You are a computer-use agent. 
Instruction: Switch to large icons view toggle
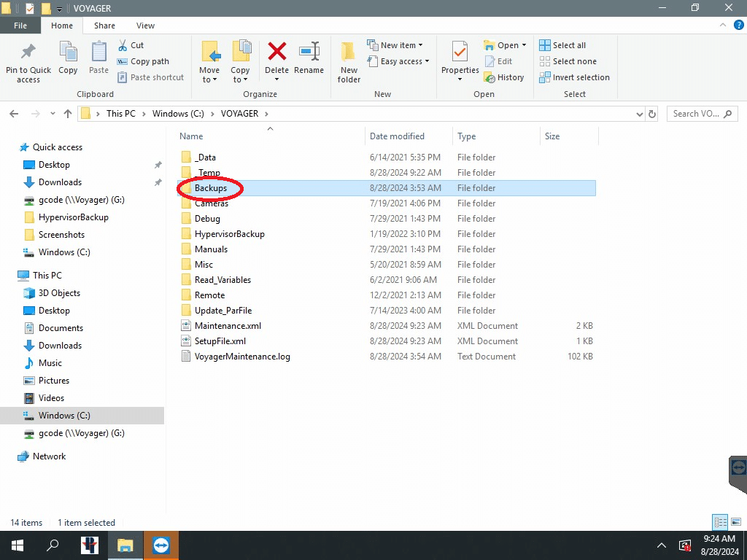pos(736,522)
